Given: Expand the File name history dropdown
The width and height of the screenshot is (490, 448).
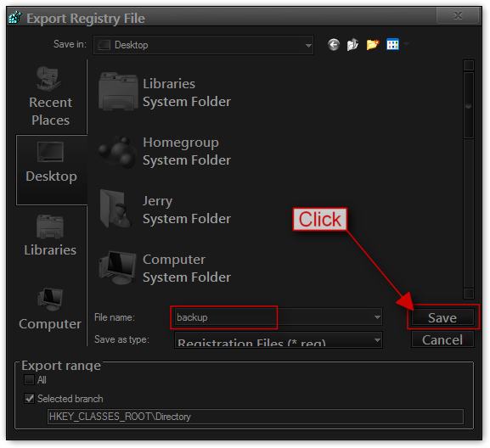Looking at the screenshot, I should [x=378, y=317].
